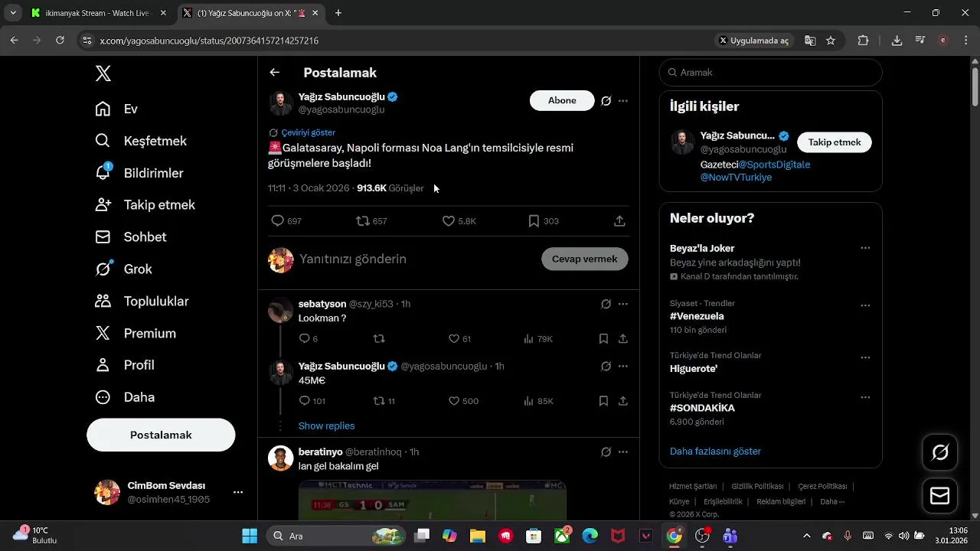Click the Cevap vermek button

(585, 259)
